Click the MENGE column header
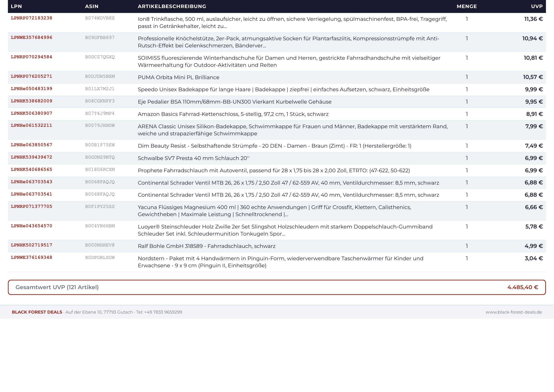This screenshot has height=392, width=554. pyautogui.click(x=467, y=6)
